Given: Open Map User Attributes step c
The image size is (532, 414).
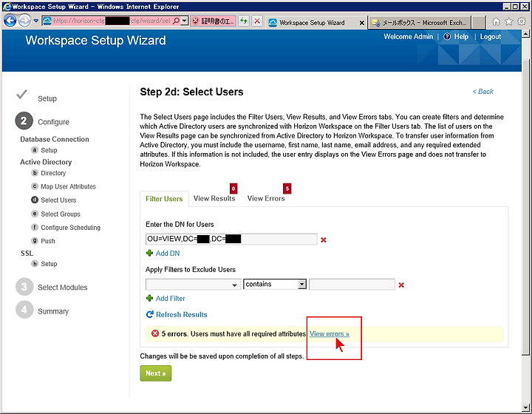Looking at the screenshot, I should coord(64,186).
